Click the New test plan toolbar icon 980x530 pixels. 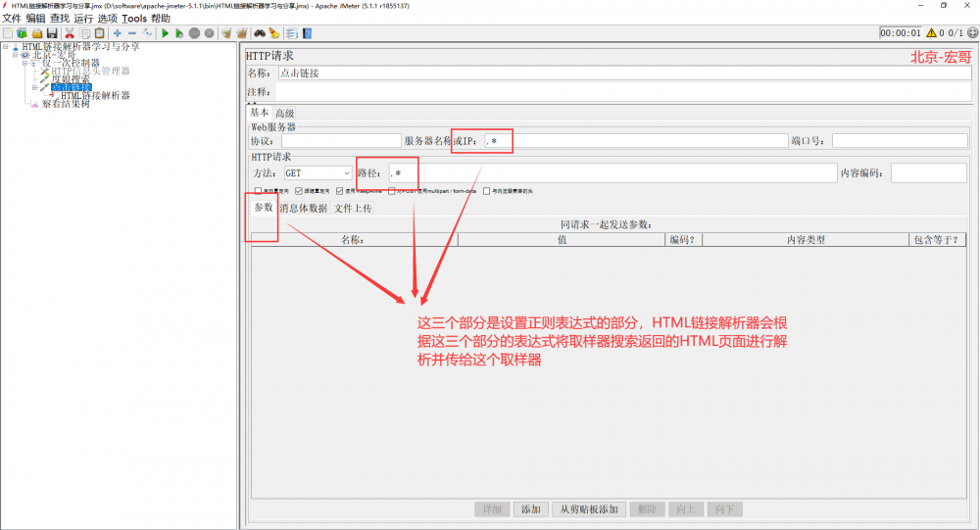point(8,33)
